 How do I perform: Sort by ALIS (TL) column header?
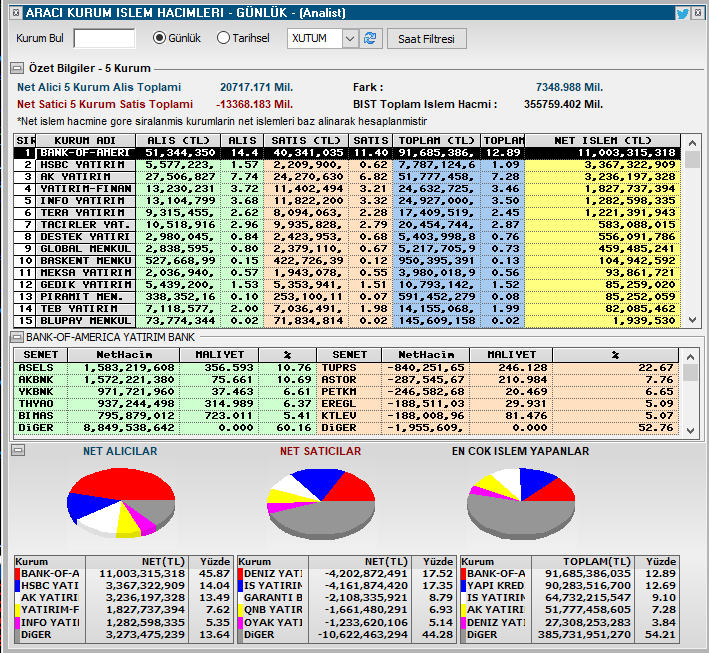[178, 141]
